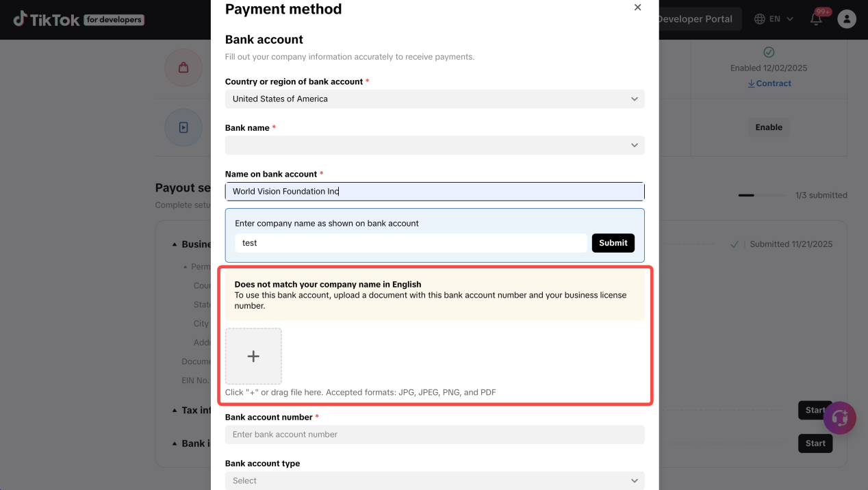
Task: Download the Contract link
Action: coord(769,83)
